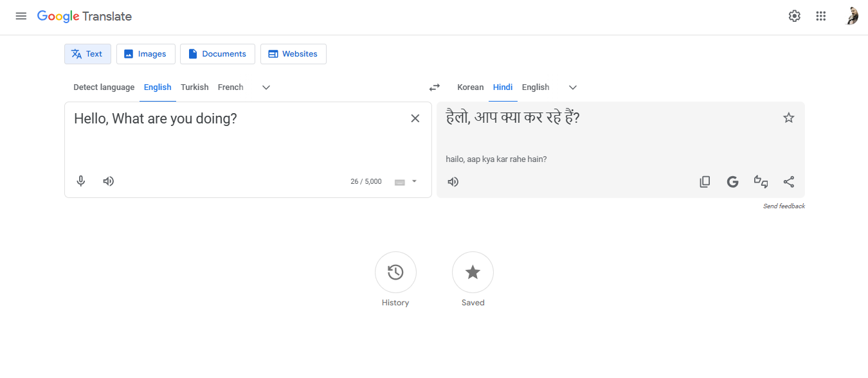This screenshot has height=378, width=868.
Task: Search translation with Google
Action: 732,182
